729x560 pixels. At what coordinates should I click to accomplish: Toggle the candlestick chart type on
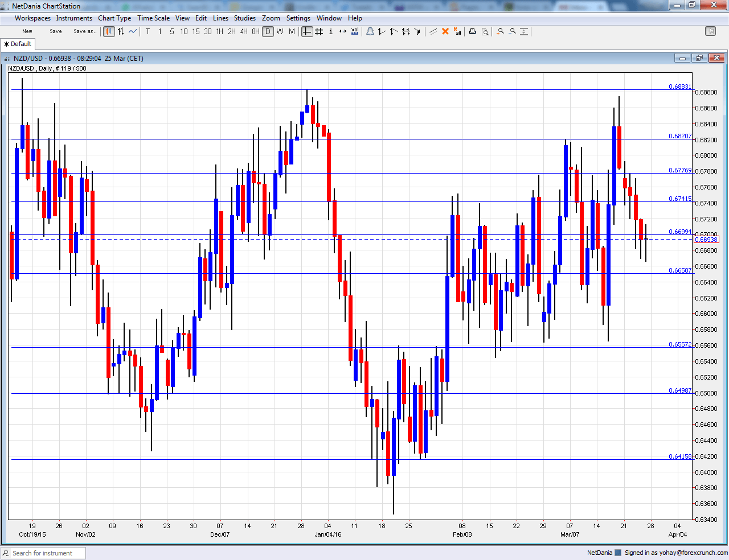pos(108,31)
